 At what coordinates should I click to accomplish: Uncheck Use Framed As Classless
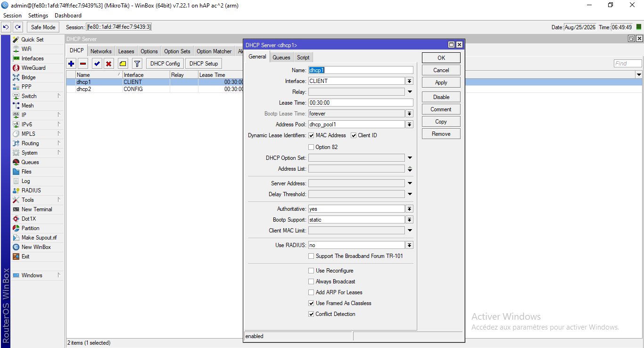point(311,303)
